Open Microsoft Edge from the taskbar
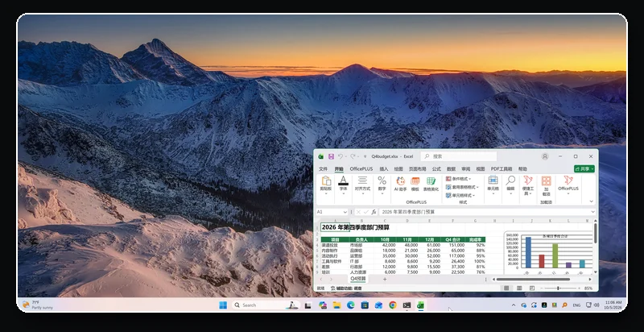 pos(350,305)
